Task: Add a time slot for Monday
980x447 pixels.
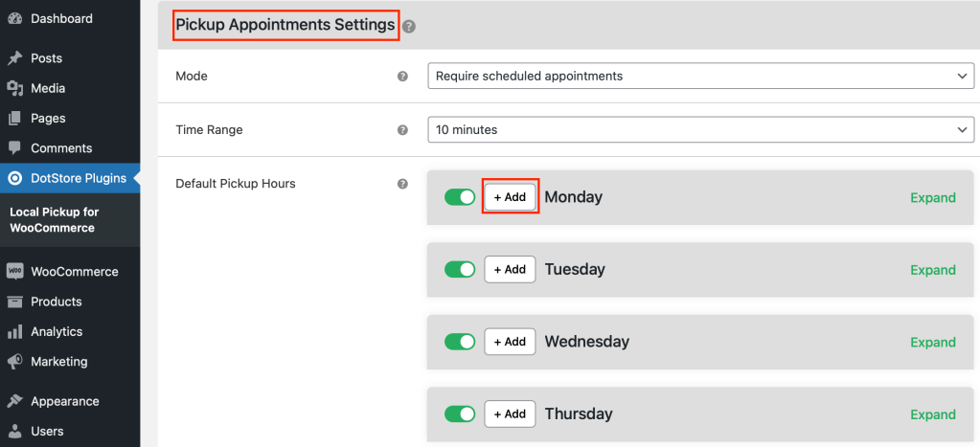Action: point(510,197)
